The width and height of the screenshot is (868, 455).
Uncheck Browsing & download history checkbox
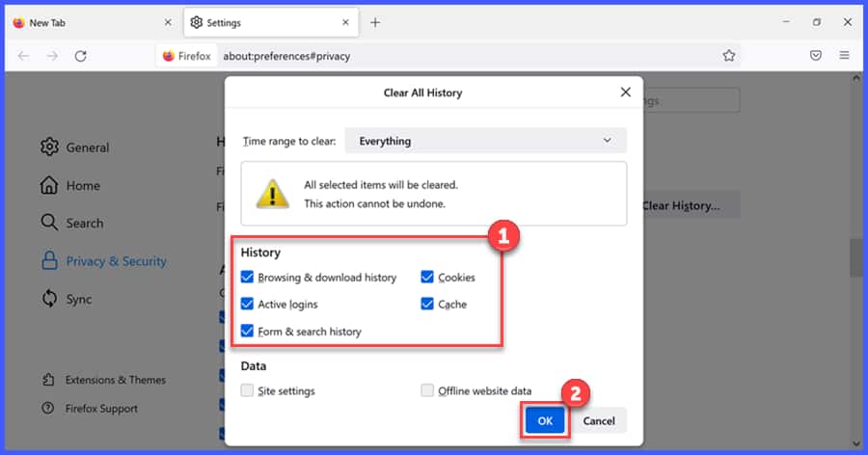248,278
